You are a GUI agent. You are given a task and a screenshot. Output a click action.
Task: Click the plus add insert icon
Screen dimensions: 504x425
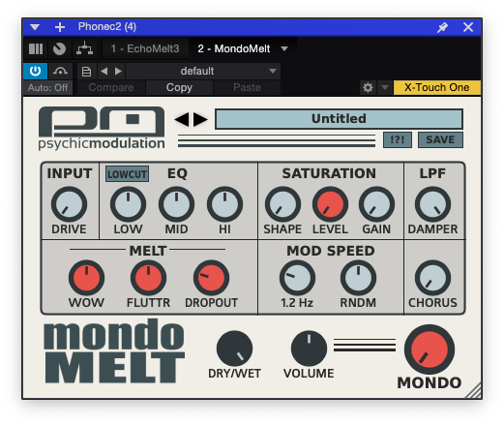point(60,27)
